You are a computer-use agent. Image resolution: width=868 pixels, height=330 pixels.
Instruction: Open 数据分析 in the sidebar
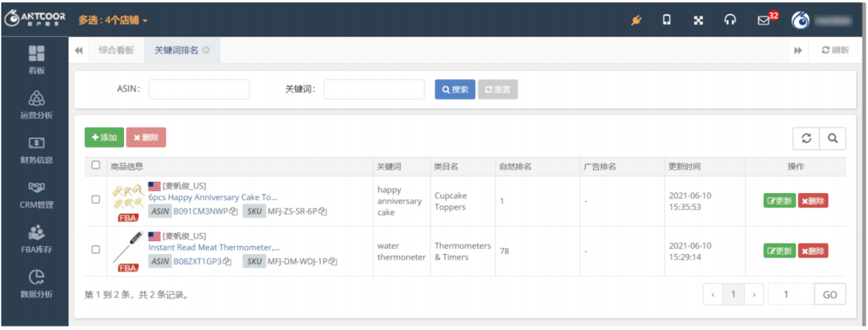pyautogui.click(x=36, y=277)
